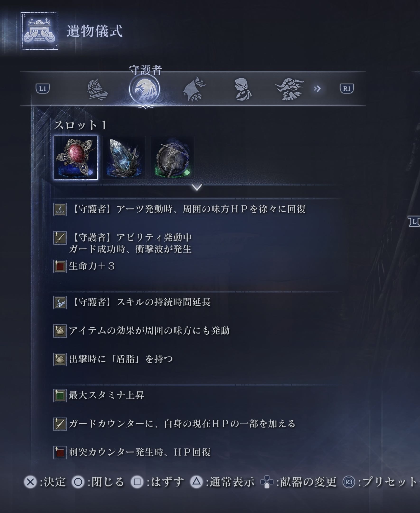The height and width of the screenshot is (513, 420).
Task: Expand the relic list with the down chevron
Action: point(197,187)
